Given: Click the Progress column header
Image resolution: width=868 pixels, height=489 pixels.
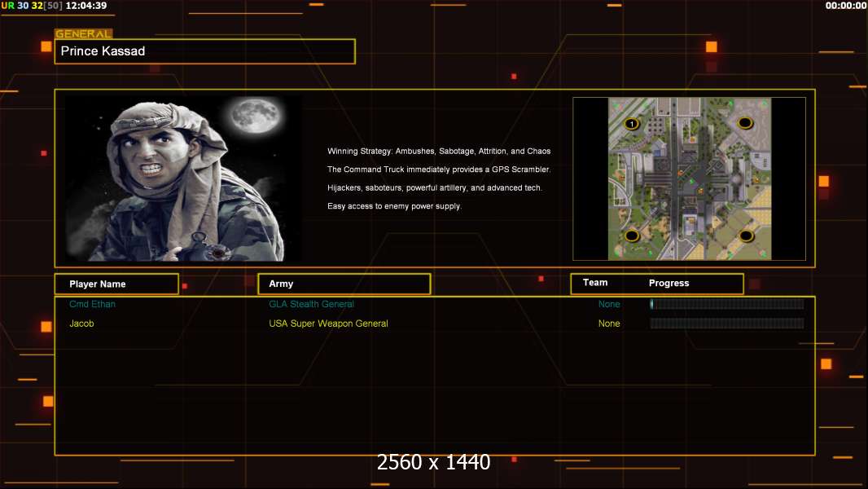Looking at the screenshot, I should [669, 283].
